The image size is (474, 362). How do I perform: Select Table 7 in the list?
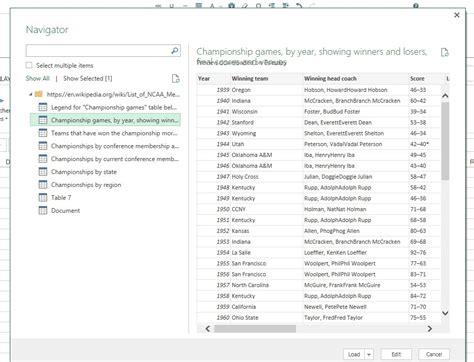(x=105, y=198)
